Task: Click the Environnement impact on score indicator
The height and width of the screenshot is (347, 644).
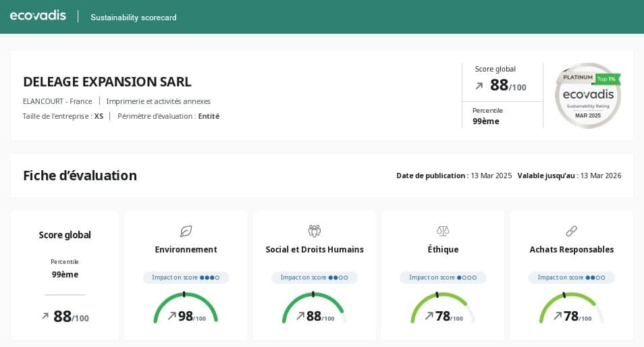Action: 186,277
